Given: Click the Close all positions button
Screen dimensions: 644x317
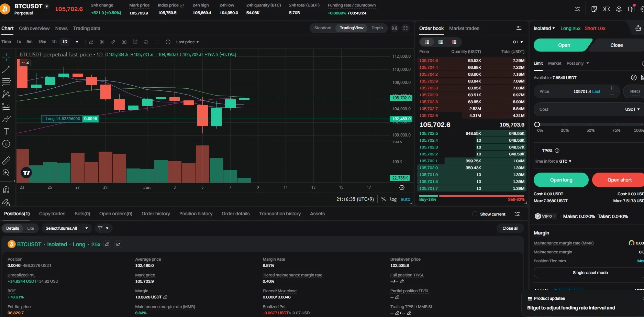Looking at the screenshot, I should tap(510, 228).
